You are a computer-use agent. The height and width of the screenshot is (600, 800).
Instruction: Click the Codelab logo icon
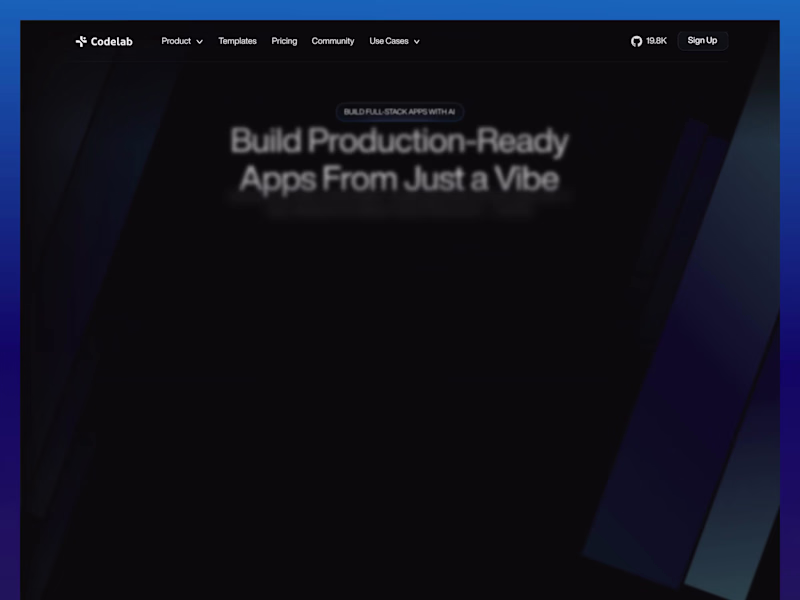coord(81,41)
